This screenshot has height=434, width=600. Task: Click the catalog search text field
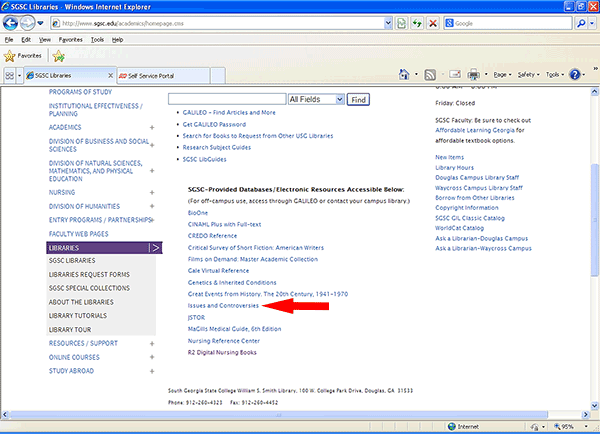(226, 100)
